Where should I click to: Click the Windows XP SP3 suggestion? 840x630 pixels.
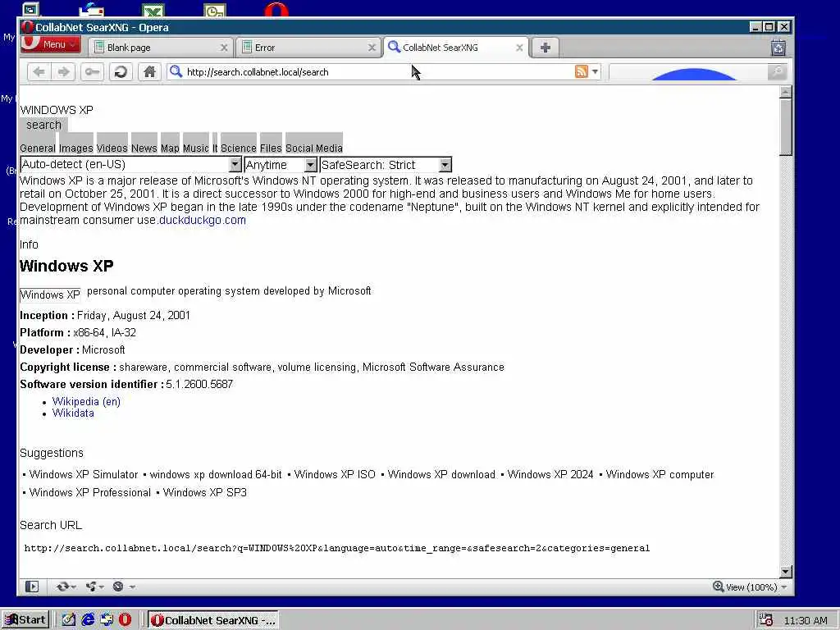pyautogui.click(x=204, y=492)
